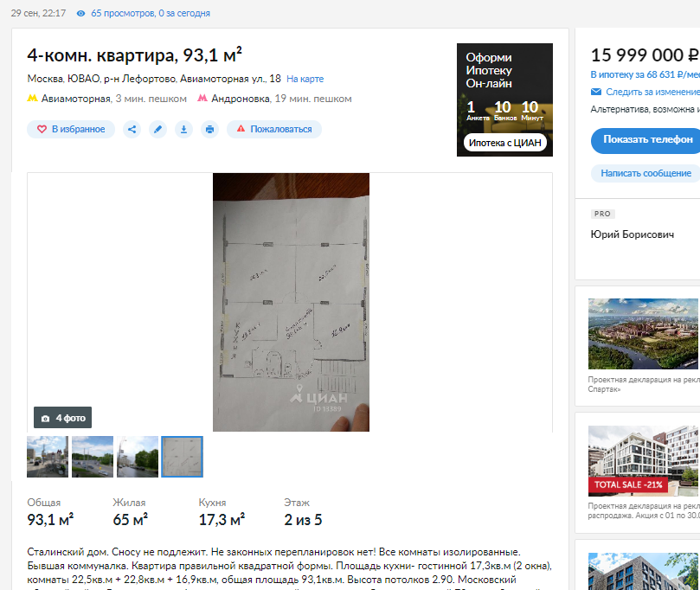Click the Этаж 2 из 5 value
The height and width of the screenshot is (590, 700).
pyautogui.click(x=303, y=520)
